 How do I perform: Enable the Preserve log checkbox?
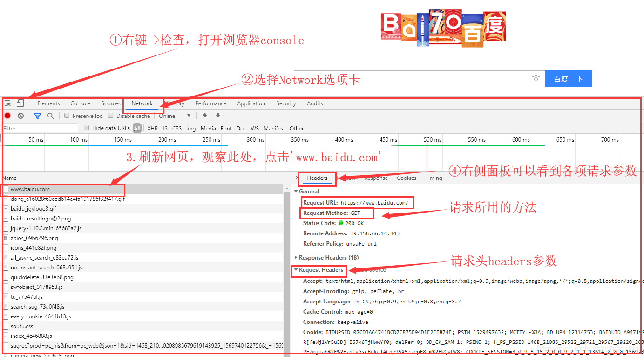pyautogui.click(x=67, y=116)
